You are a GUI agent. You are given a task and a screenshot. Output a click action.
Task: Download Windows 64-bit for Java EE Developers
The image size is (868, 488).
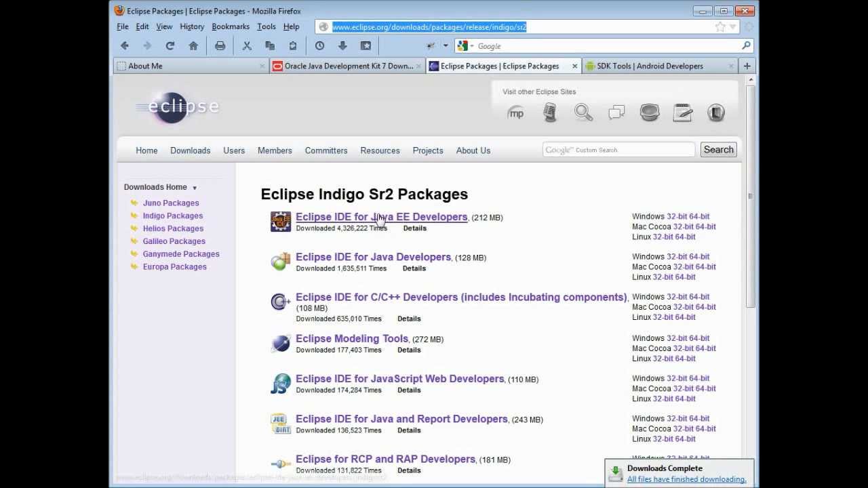pos(698,216)
